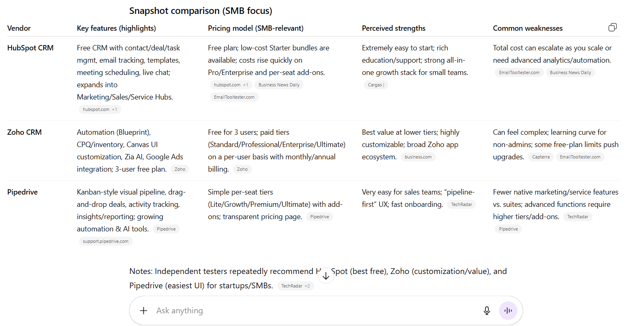
Task: Click the microphone dictation icon
Action: [x=487, y=311]
